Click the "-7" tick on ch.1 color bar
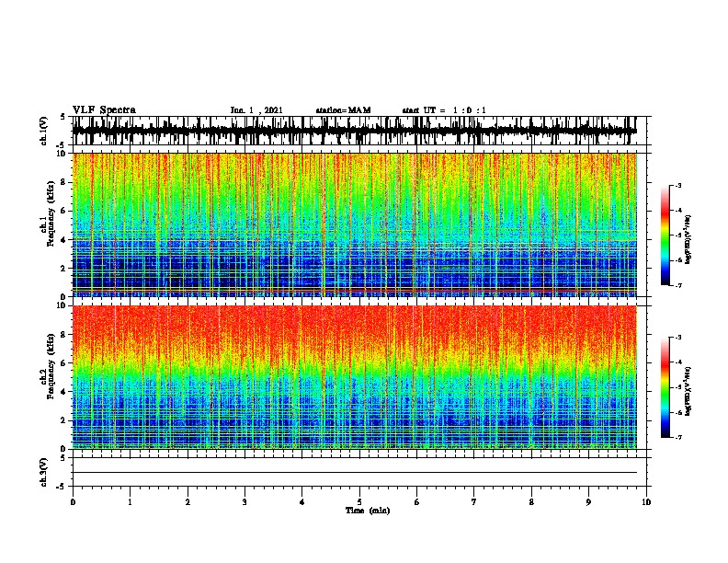 click(678, 285)
